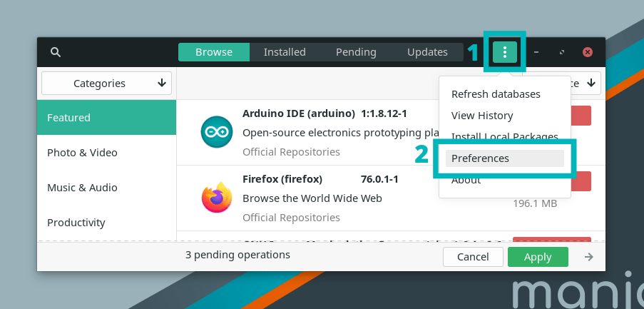Select the Productivity category
This screenshot has height=309, width=644.
[106, 223]
